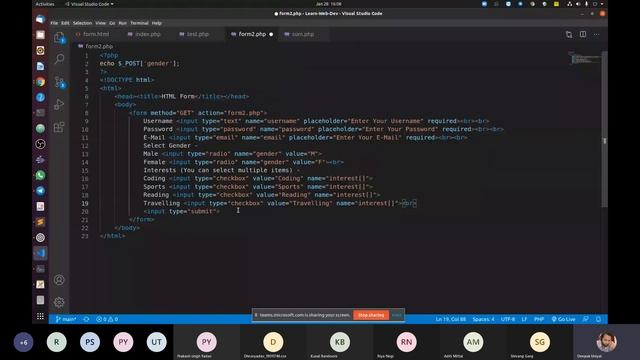Open the Explorer view in the activity bar
640x360 pixels.
coord(59,38)
